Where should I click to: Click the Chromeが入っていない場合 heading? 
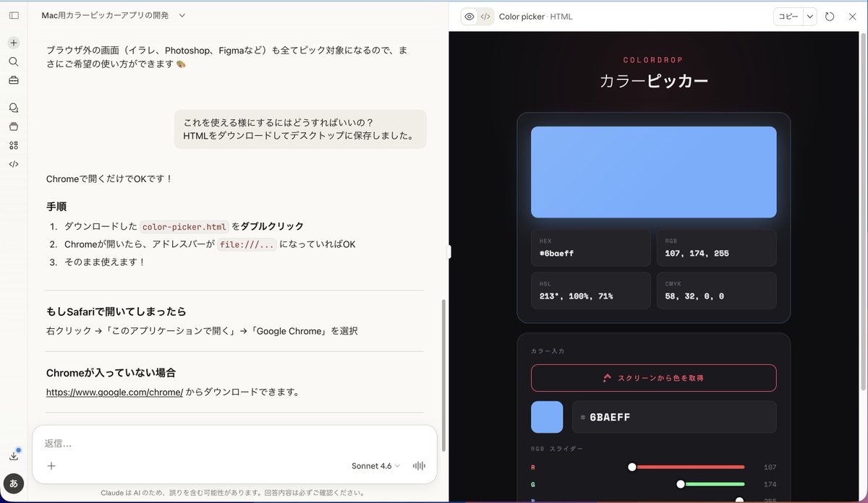(111, 373)
